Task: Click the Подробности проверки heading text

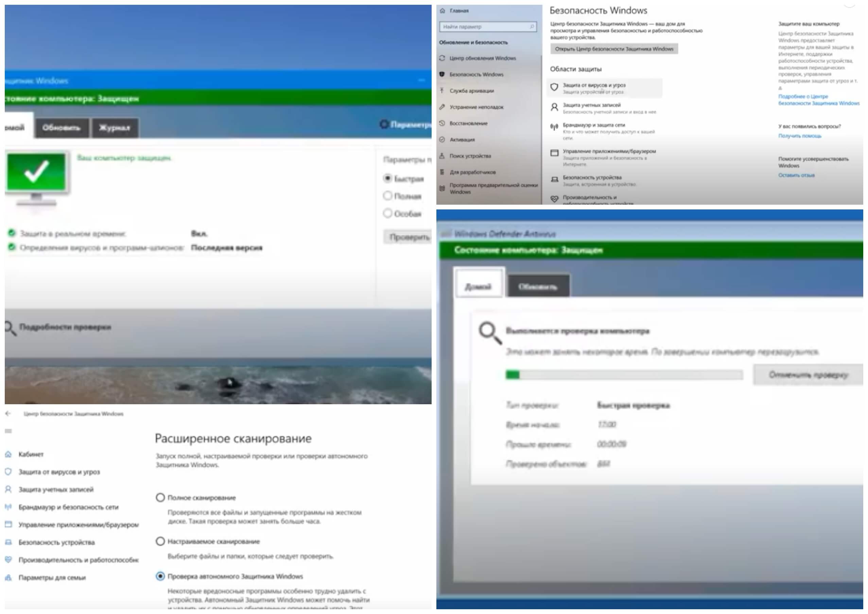Action: point(65,327)
